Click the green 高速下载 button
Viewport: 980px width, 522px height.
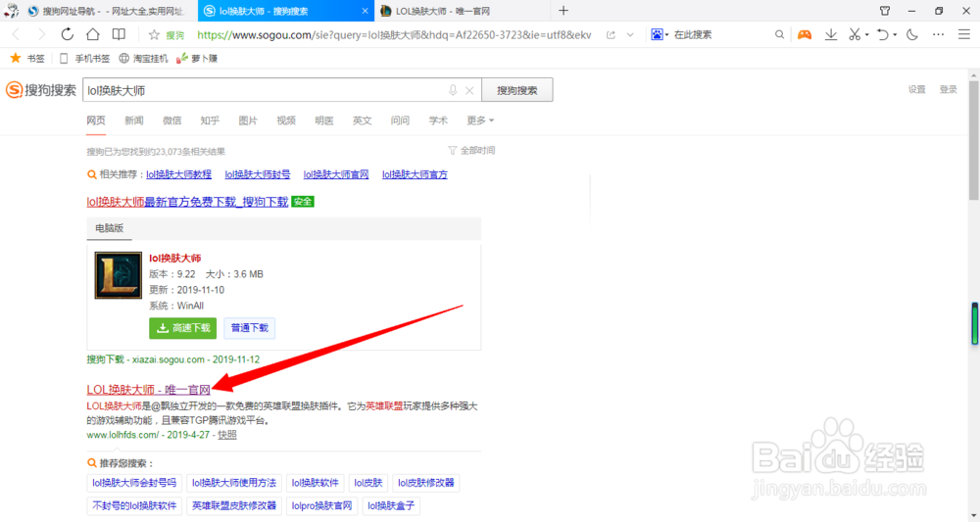pyautogui.click(x=182, y=328)
